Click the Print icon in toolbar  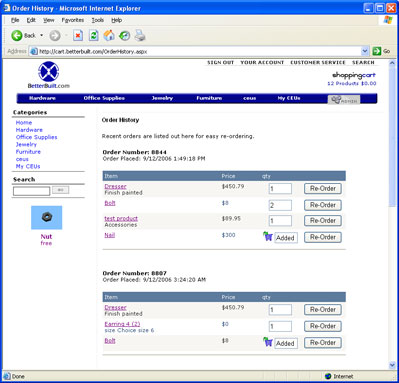pyautogui.click(x=140, y=35)
